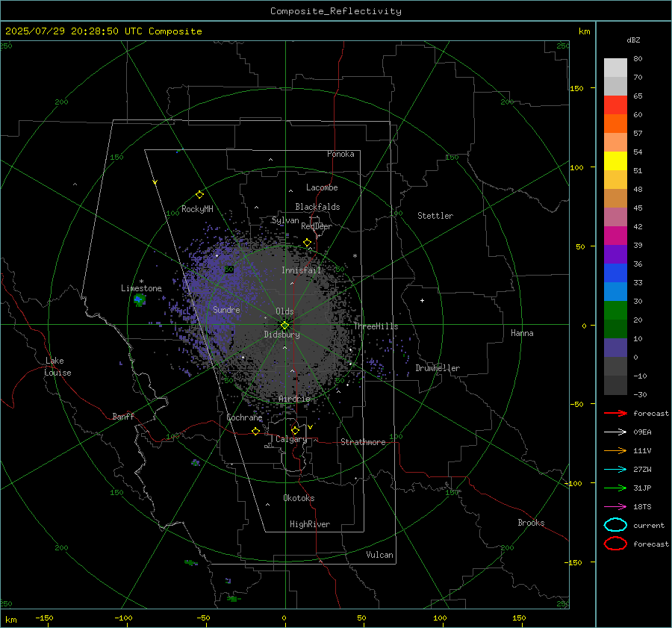Select the green 20-30 dBZ color swatch
The height and width of the screenshot is (628, 672).
(x=615, y=310)
